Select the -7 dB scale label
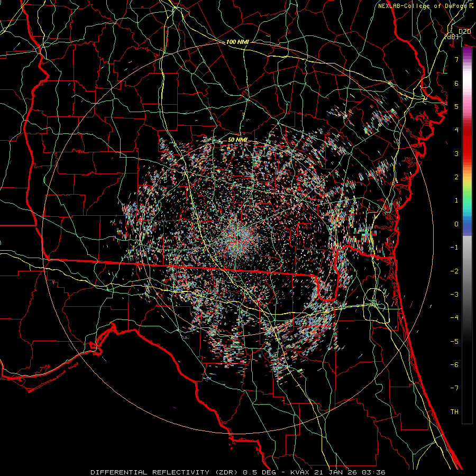 (454, 388)
